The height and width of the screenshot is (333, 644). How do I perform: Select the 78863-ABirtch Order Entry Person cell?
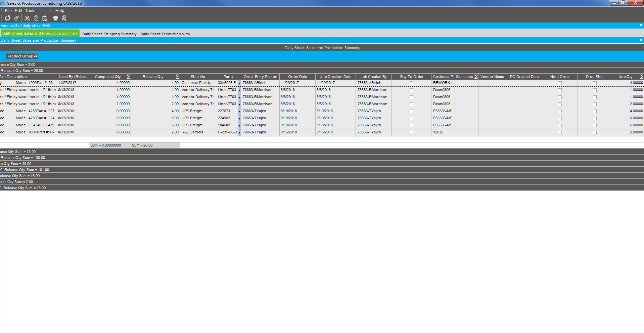[x=260, y=83]
